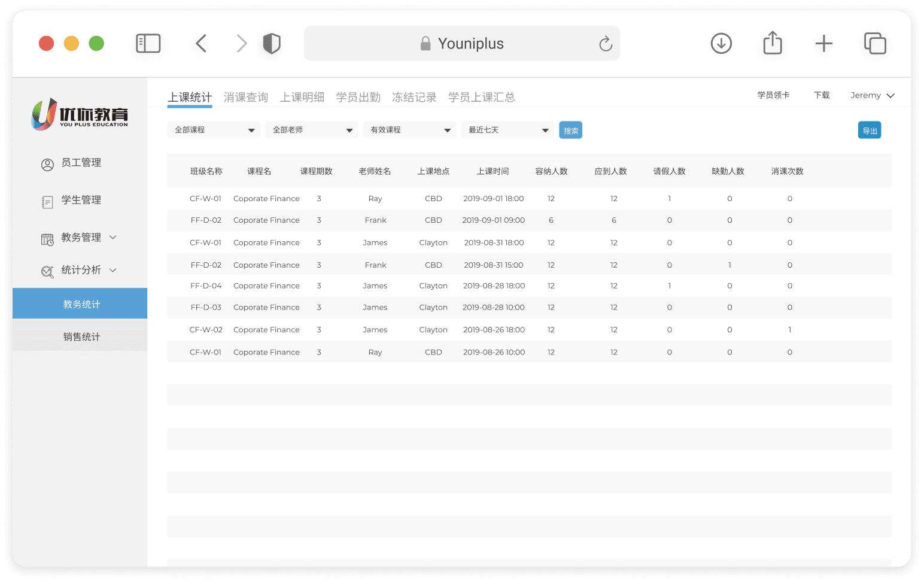This screenshot has width=924, height=582.
Task: Click the 员工管理 person icon
Action: click(x=47, y=165)
